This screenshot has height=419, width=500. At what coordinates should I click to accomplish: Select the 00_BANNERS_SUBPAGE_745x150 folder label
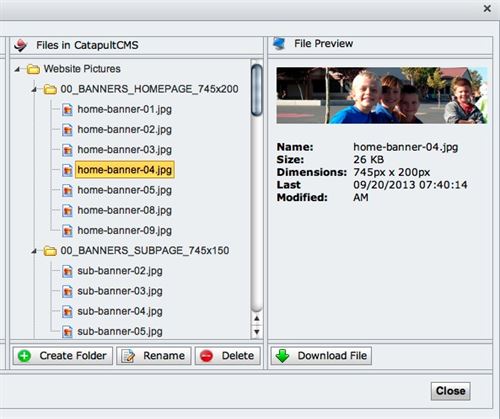pos(145,251)
